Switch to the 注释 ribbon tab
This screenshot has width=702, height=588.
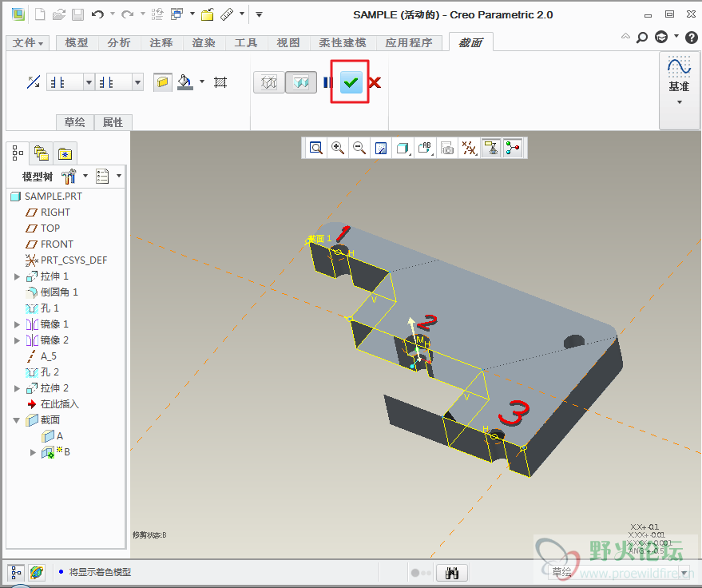[x=161, y=42]
